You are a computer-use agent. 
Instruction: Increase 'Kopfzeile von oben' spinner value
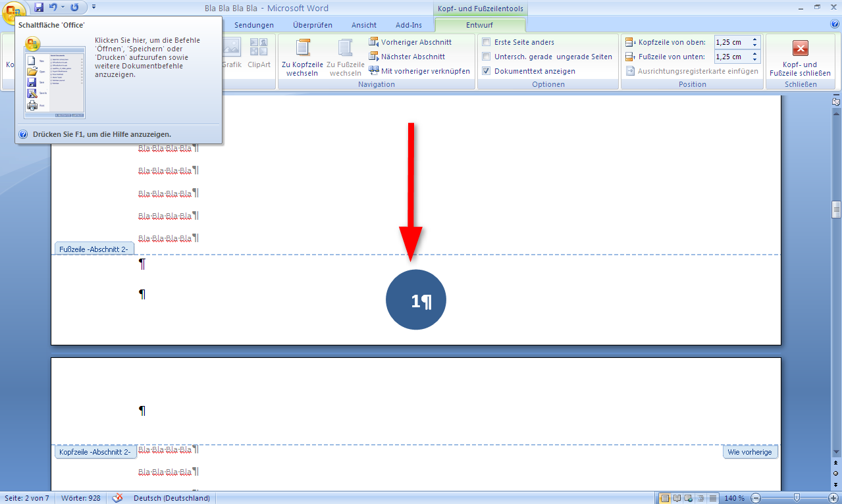tap(754, 39)
